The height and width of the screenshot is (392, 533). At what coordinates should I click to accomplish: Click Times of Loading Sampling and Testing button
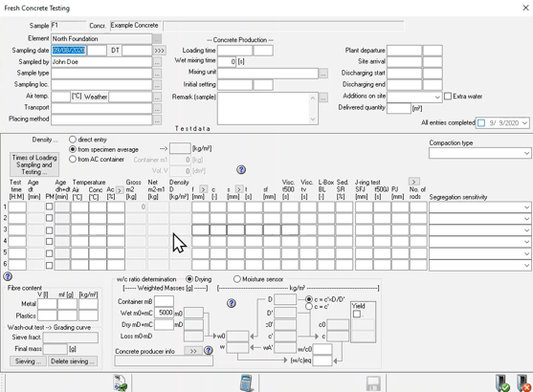(34, 164)
